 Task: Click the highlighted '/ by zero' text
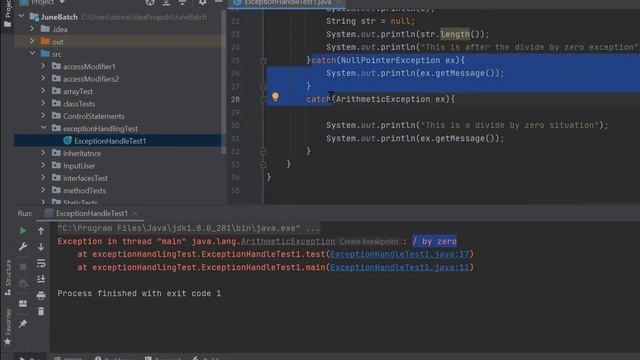[434, 242]
